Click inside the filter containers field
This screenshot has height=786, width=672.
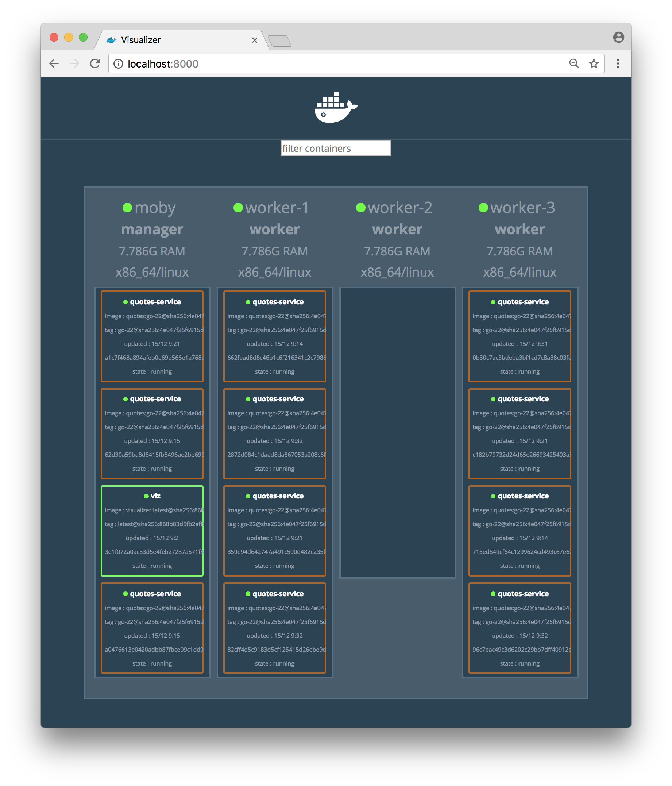click(335, 148)
